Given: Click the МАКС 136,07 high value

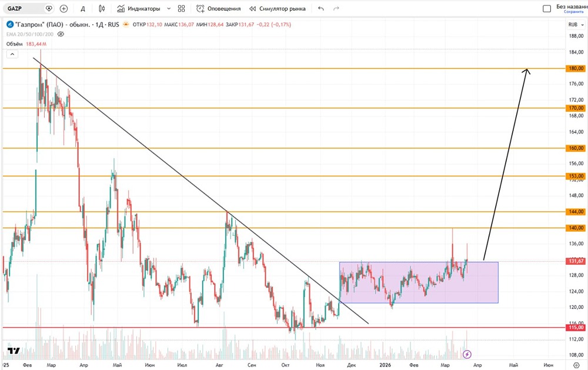Looking at the screenshot, I should click(179, 24).
